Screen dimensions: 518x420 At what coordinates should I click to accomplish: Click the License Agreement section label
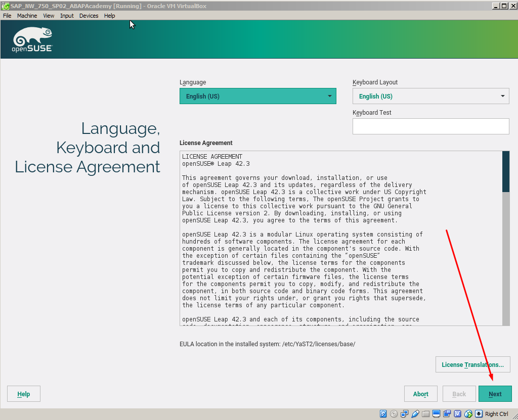[206, 143]
